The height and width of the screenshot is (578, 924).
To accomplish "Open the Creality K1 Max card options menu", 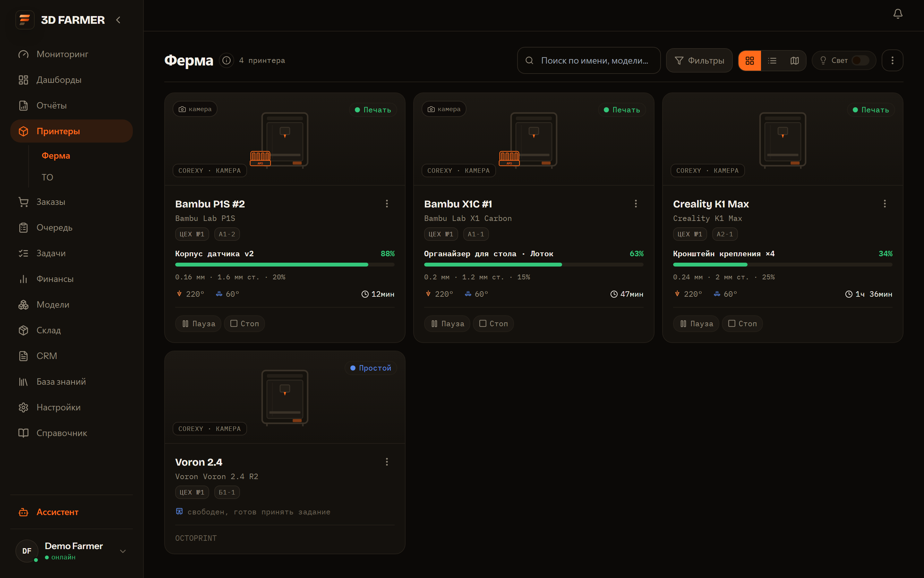I will click(885, 204).
